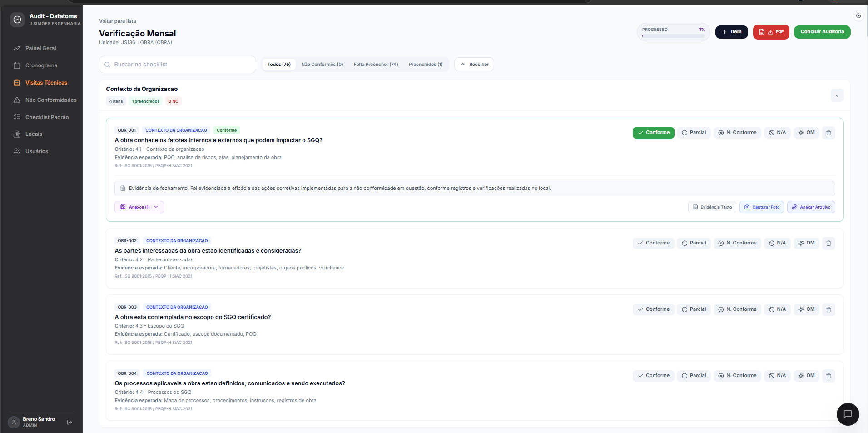Go to Cronograma in the sidebar
This screenshot has height=433, width=868.
click(41, 65)
